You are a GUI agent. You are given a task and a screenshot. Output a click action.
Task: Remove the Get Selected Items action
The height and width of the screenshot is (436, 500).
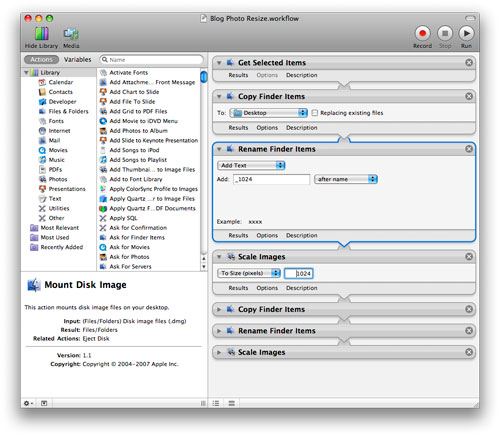pyautogui.click(x=469, y=62)
